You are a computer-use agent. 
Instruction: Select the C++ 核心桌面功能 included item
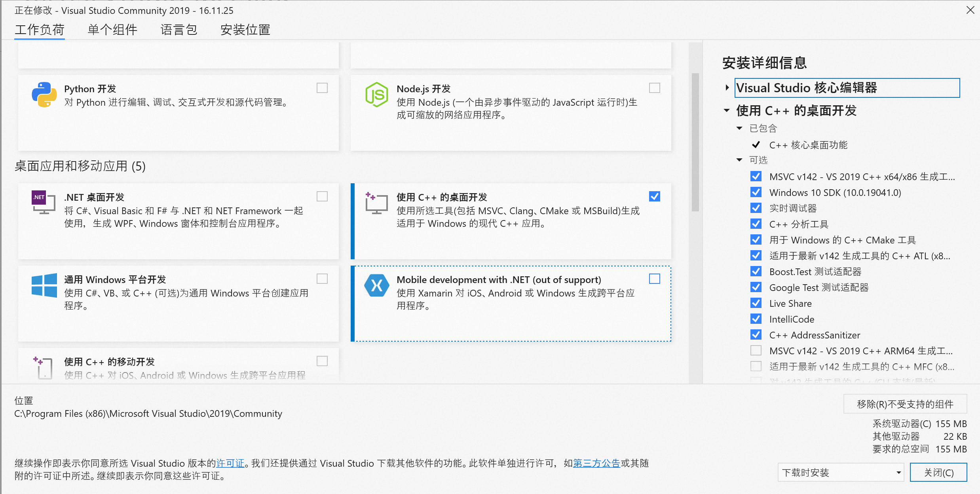pyautogui.click(x=808, y=145)
